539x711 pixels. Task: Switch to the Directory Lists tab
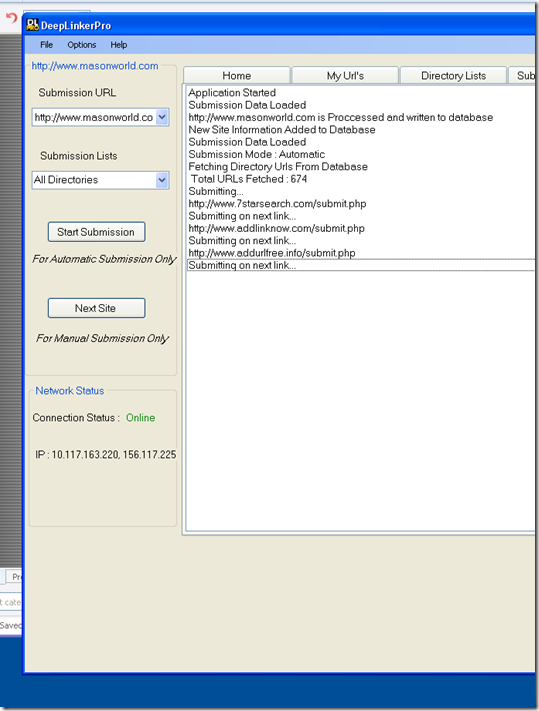click(453, 76)
